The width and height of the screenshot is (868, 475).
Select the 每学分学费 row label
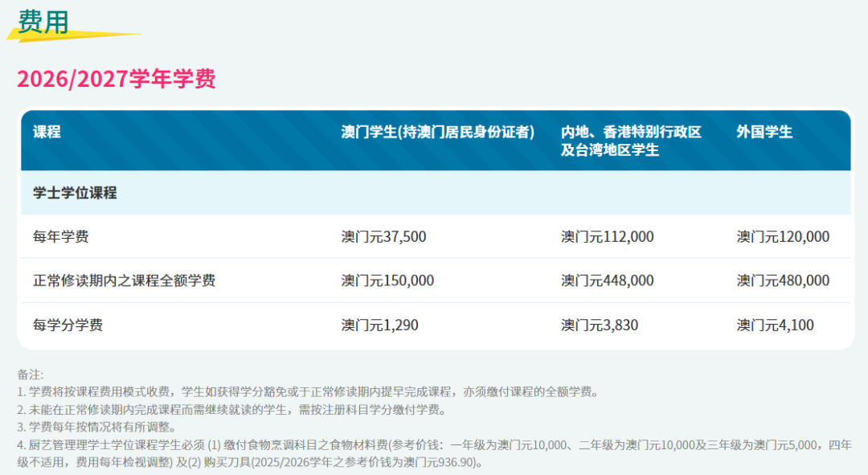click(68, 326)
